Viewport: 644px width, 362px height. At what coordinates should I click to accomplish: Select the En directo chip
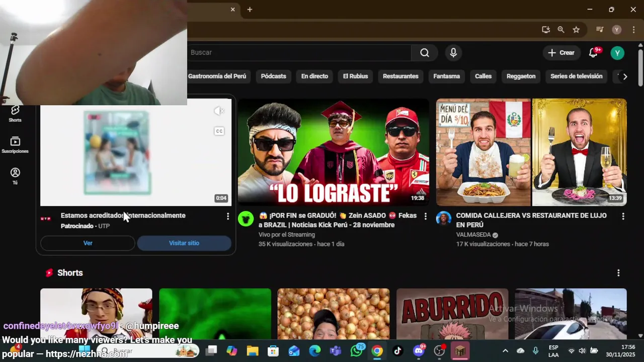click(314, 76)
